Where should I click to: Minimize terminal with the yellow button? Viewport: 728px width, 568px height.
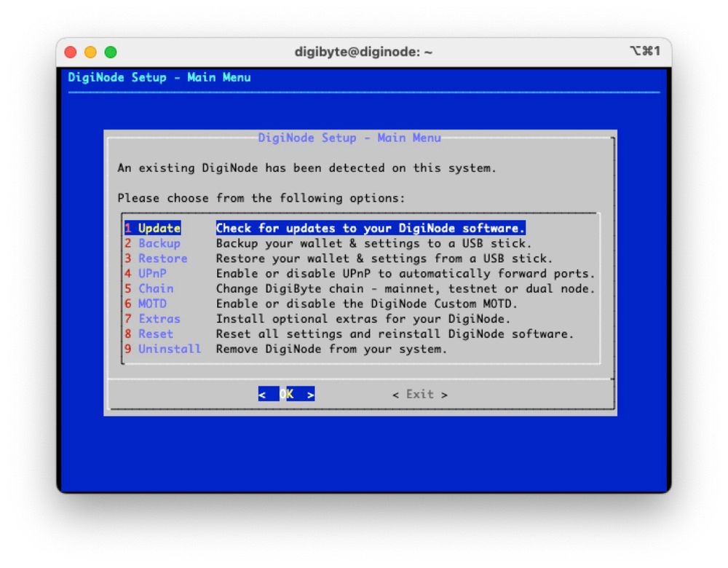coord(90,52)
